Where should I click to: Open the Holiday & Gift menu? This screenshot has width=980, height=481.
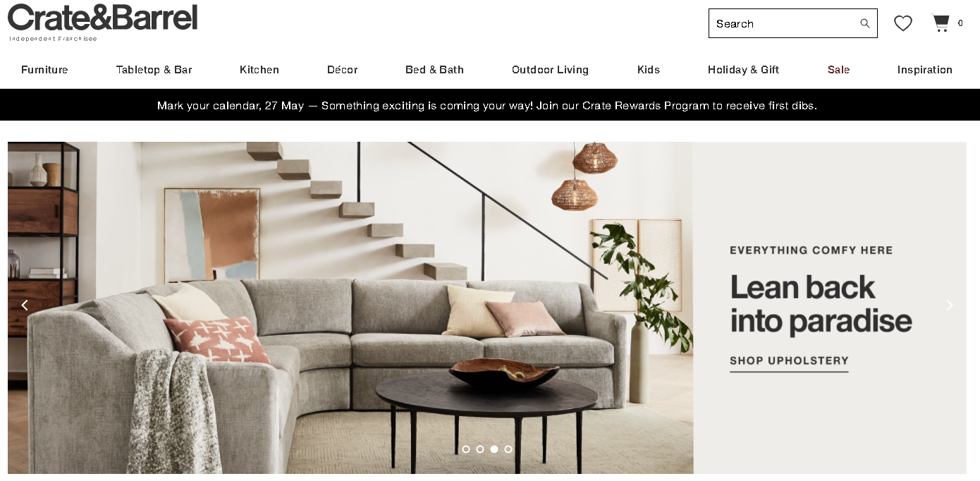tap(743, 70)
